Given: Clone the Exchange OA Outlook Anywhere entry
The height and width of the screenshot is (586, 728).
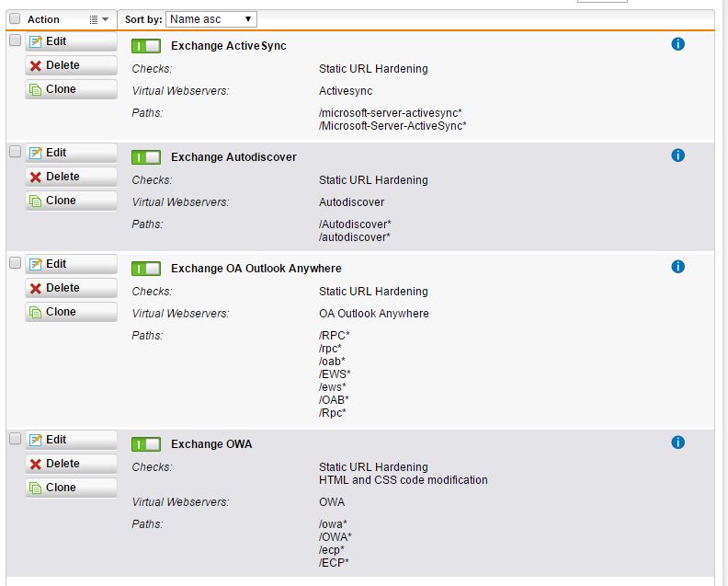Looking at the screenshot, I should point(71,312).
